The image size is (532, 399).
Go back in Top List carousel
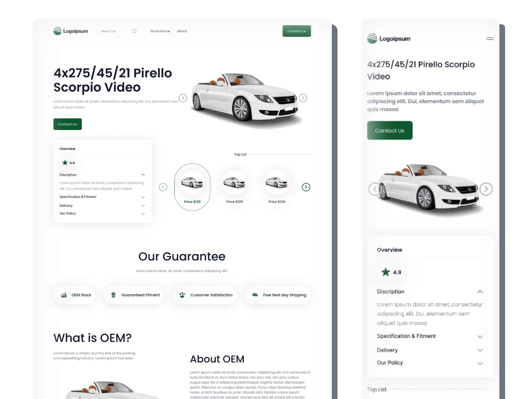163,187
